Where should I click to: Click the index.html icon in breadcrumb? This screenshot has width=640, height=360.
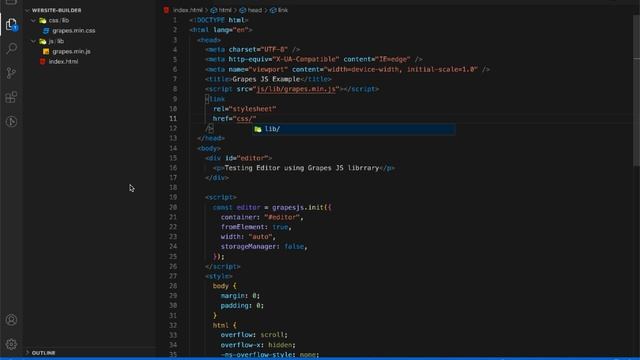click(x=167, y=10)
